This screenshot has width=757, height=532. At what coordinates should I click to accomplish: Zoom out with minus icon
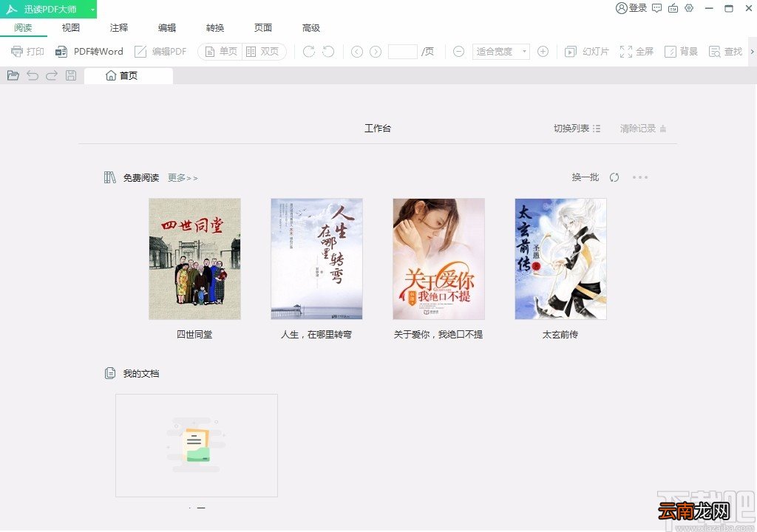click(x=458, y=51)
